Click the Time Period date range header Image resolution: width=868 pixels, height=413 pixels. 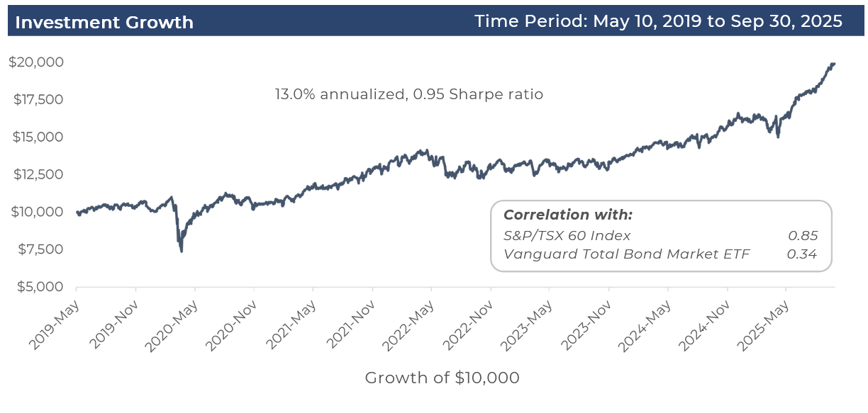point(658,21)
